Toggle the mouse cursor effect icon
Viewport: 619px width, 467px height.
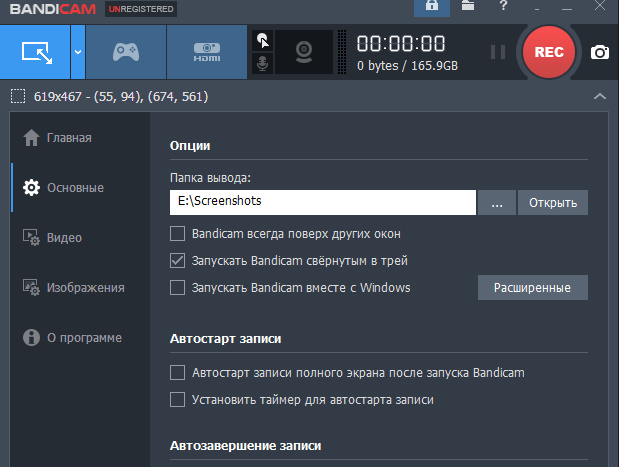(263, 40)
